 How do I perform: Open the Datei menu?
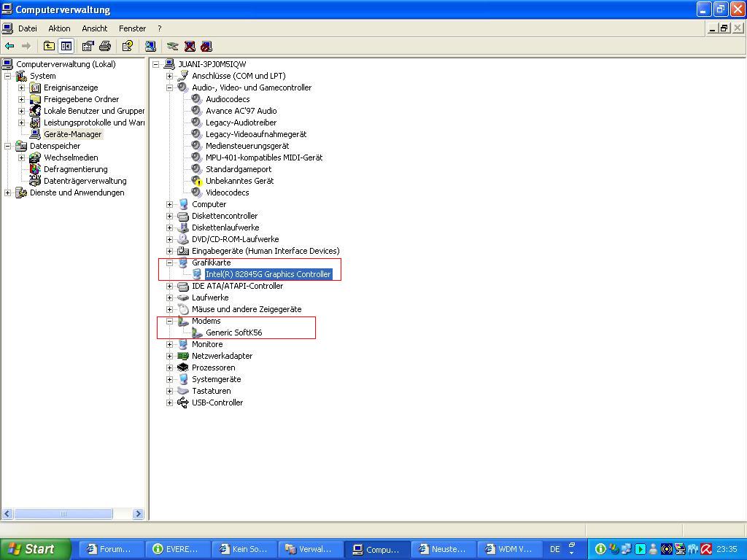point(27,28)
